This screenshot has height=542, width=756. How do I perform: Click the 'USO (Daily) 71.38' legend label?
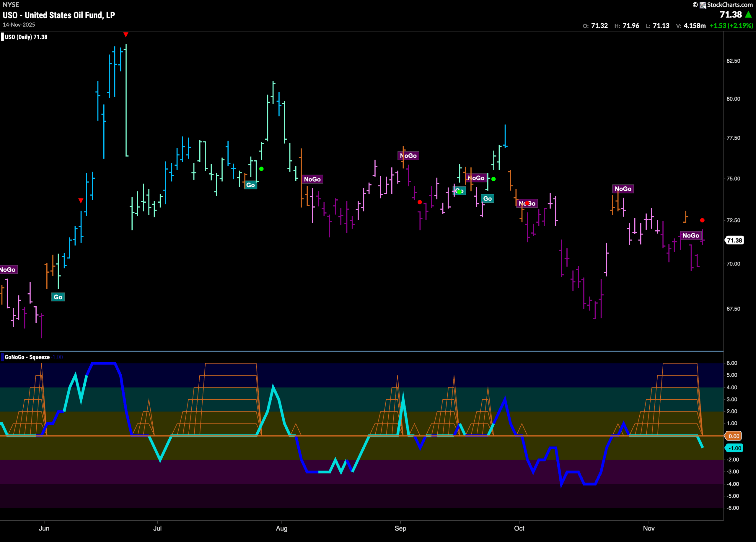tap(26, 37)
